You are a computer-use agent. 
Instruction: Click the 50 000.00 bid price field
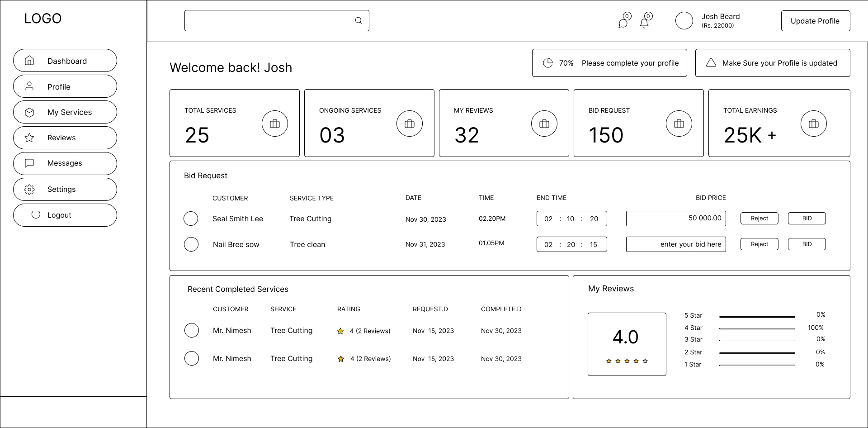(x=676, y=219)
